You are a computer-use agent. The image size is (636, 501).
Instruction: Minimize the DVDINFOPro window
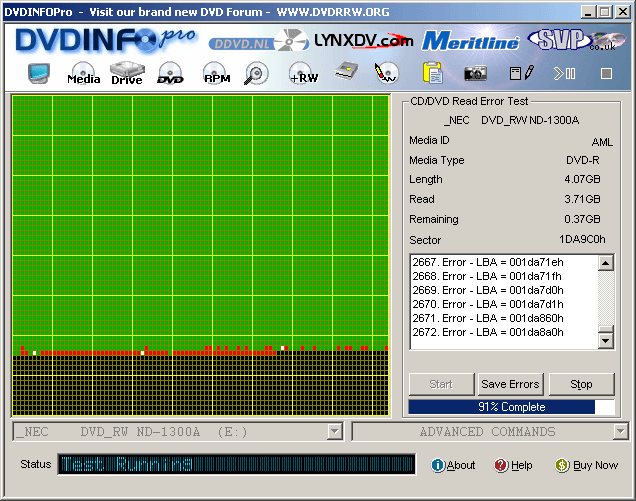click(588, 11)
